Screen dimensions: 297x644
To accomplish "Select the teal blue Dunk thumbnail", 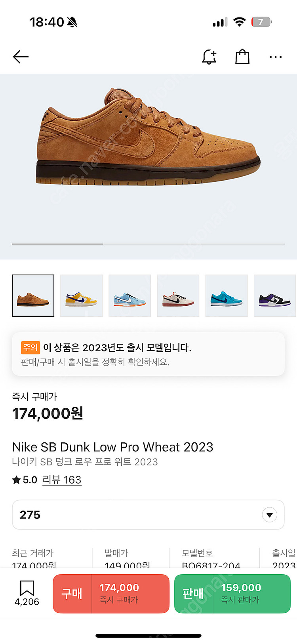I will [227, 296].
